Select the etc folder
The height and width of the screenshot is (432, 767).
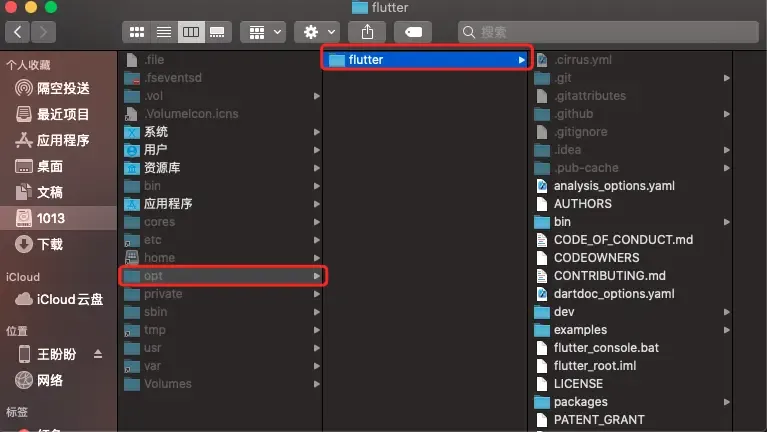220,240
